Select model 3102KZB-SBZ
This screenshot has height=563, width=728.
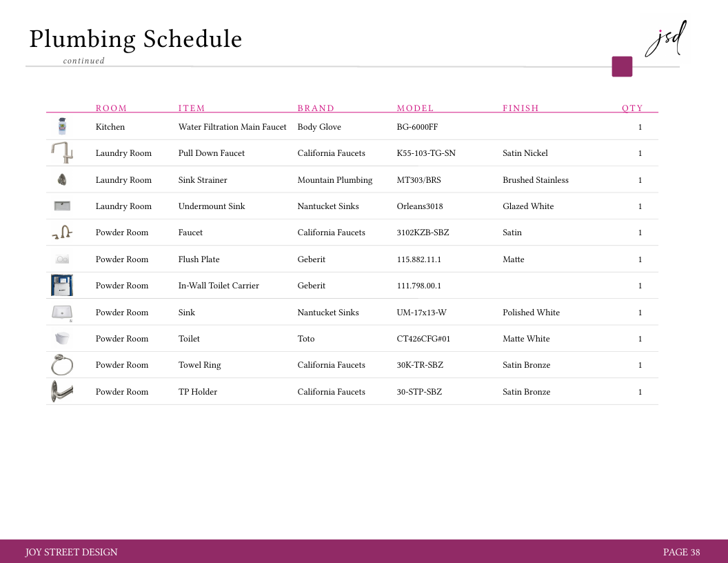[423, 233]
